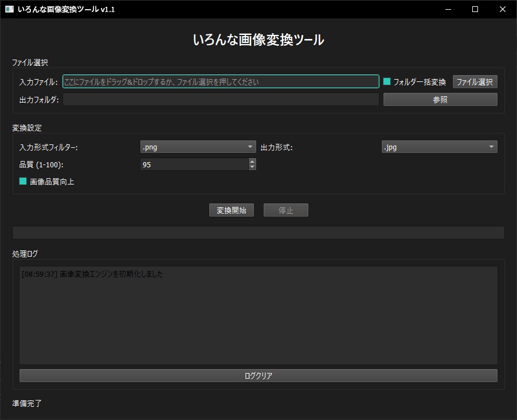Decrease quality using the down stepper arrow
The height and width of the screenshot is (420, 517).
pos(252,167)
